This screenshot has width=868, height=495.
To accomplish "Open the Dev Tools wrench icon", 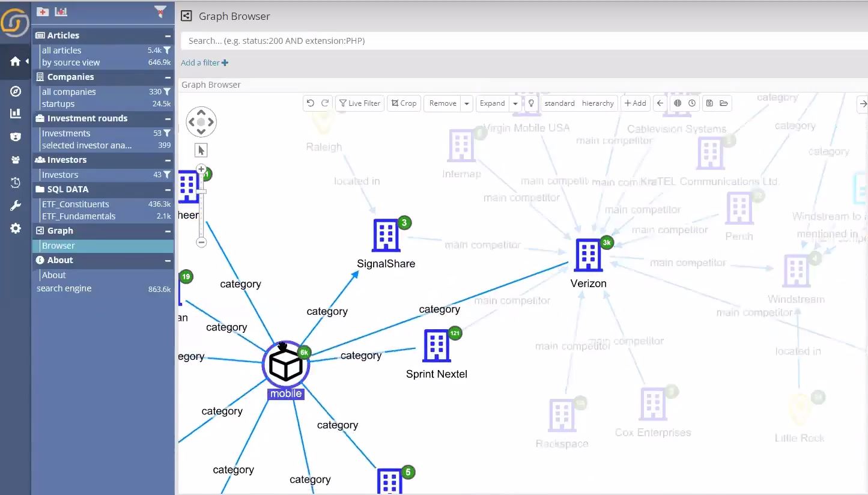I will point(15,206).
